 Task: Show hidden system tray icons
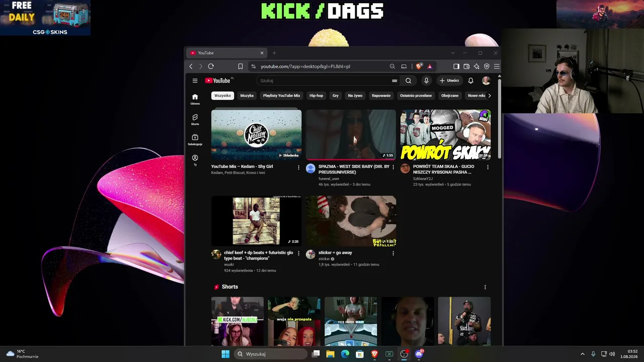coord(583,354)
